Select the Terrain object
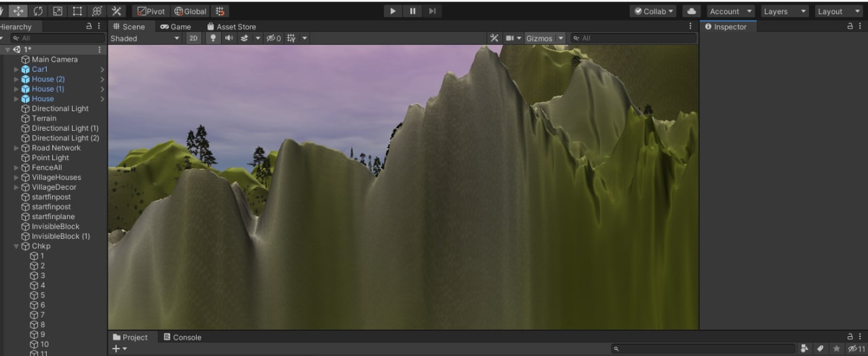Viewport: 868px width, 356px height. pos(44,119)
